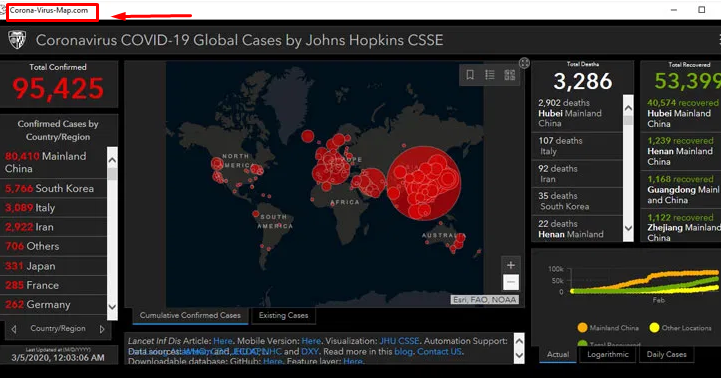Select 2,922 Iran row
Viewport: 721px width, 378px height.
click(53, 227)
